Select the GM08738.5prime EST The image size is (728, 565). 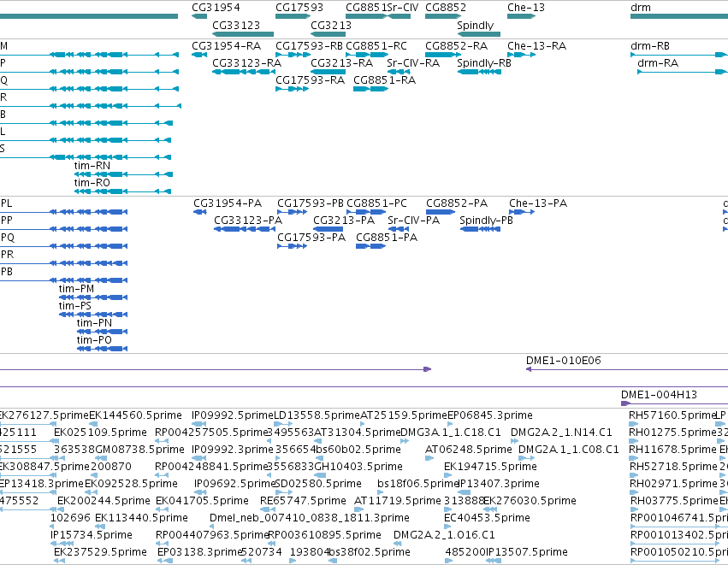[x=99, y=458]
